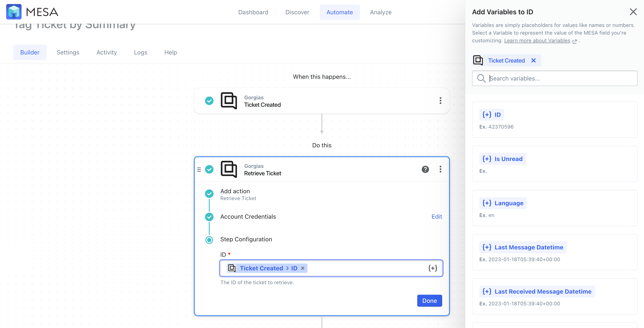Click the MESA logo cube icon
Screen dimensions: 644x328
pos(14,12)
